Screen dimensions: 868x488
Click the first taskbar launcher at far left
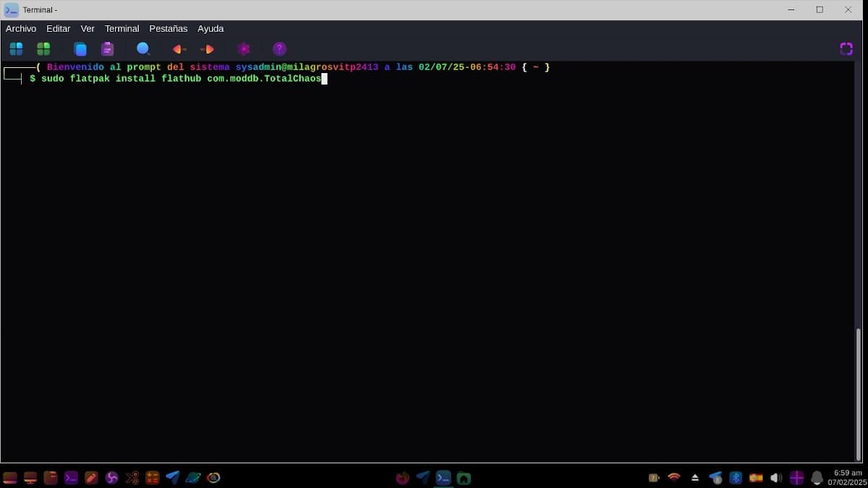click(x=10, y=478)
